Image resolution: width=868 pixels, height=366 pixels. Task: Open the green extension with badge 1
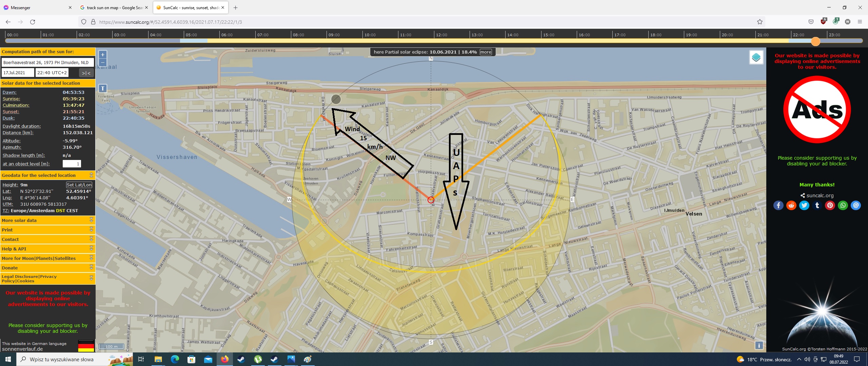[835, 22]
